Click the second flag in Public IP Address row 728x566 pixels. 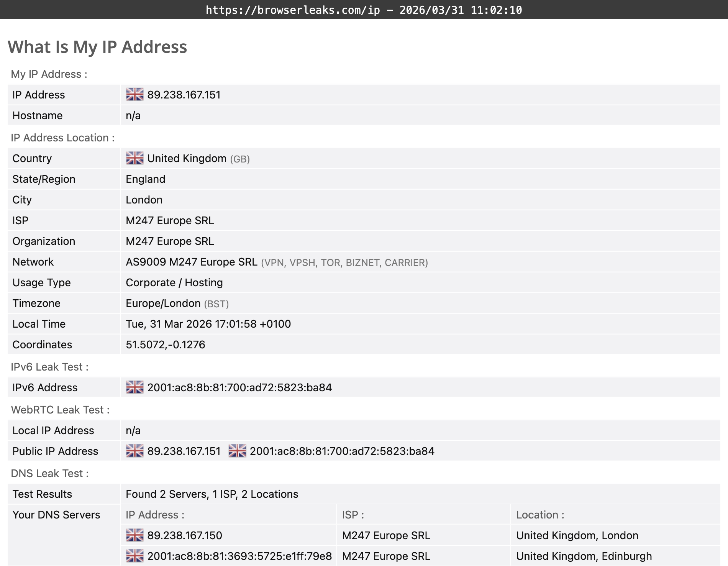(237, 451)
